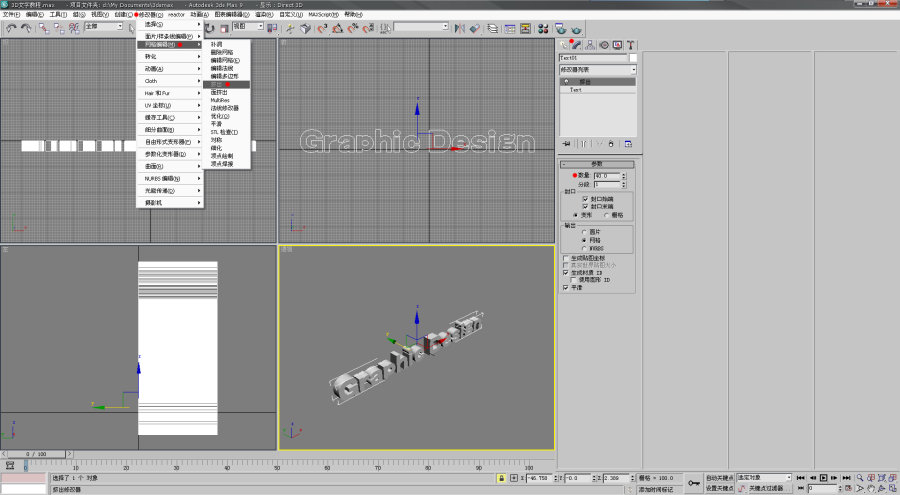
Task: Toggle the Angle Snap icon
Action: pos(338,28)
